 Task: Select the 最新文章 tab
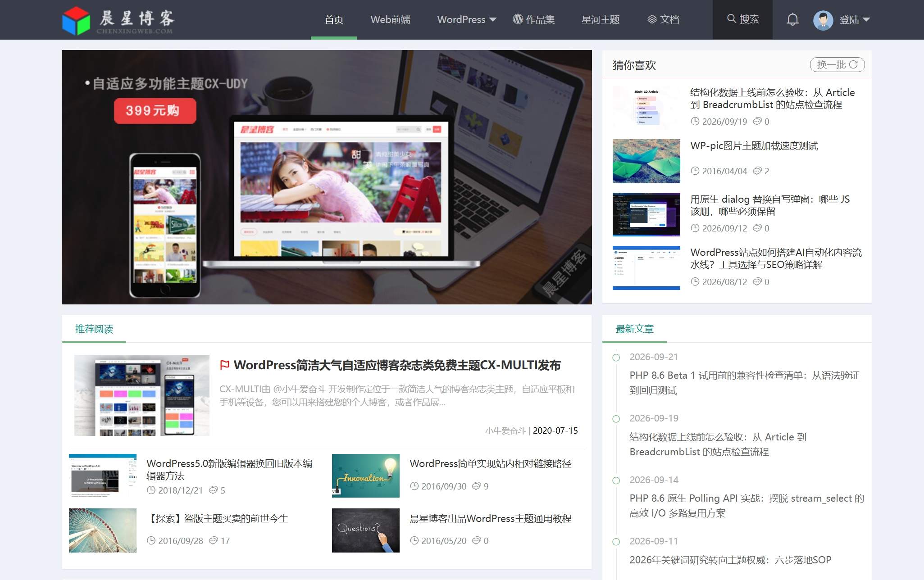click(x=634, y=329)
